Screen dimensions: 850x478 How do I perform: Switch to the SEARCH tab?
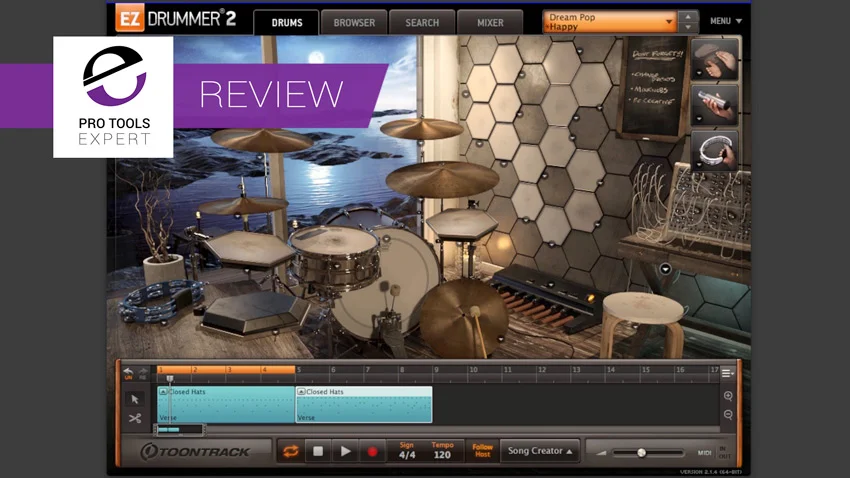(422, 23)
